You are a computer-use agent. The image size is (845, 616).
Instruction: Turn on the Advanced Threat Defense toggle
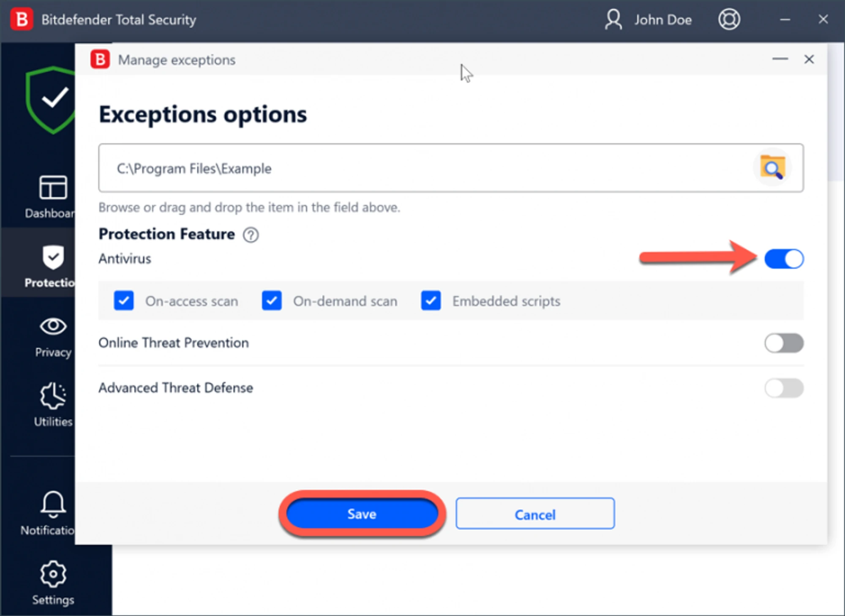(x=784, y=388)
